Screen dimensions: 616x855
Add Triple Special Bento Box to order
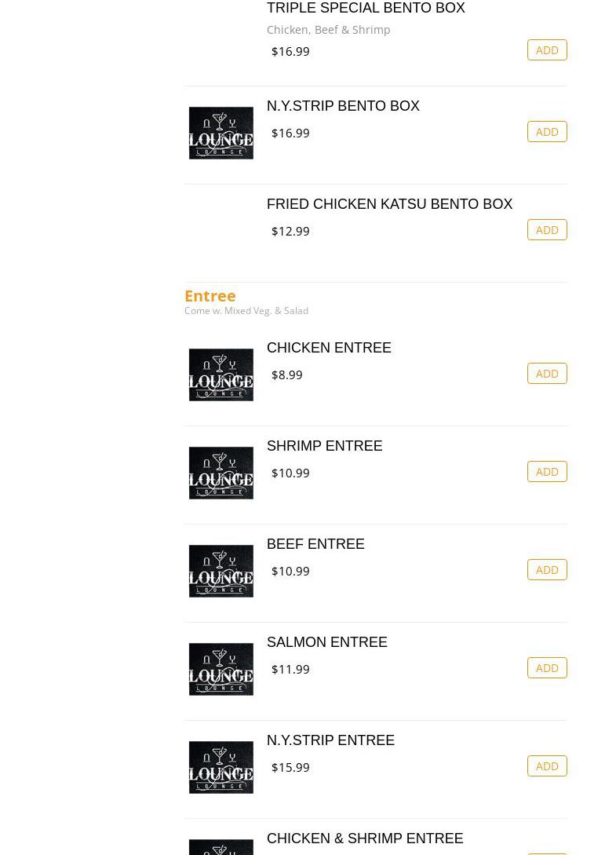click(547, 50)
